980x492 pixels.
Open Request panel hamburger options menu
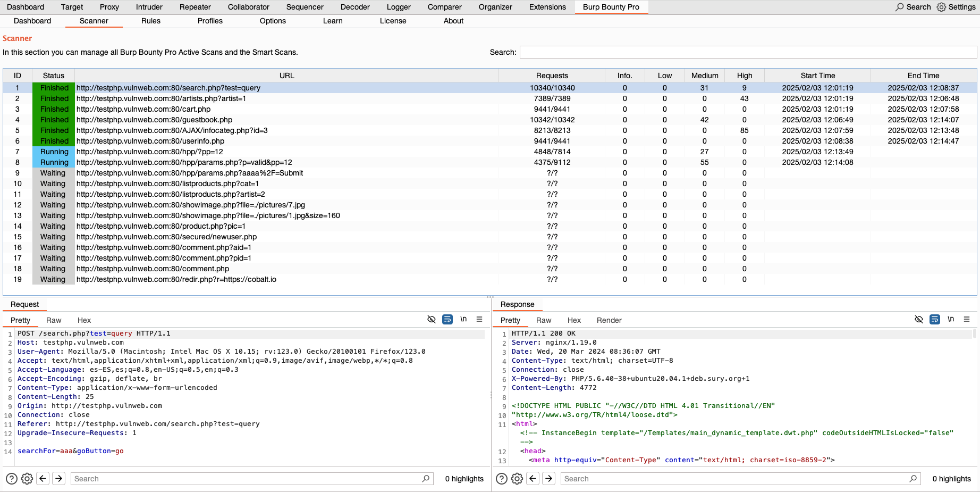pos(479,319)
